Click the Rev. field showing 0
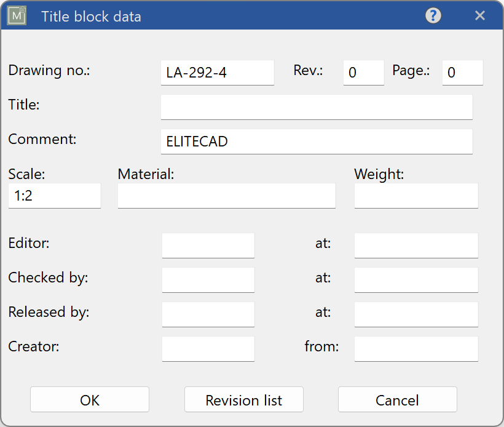 [363, 73]
